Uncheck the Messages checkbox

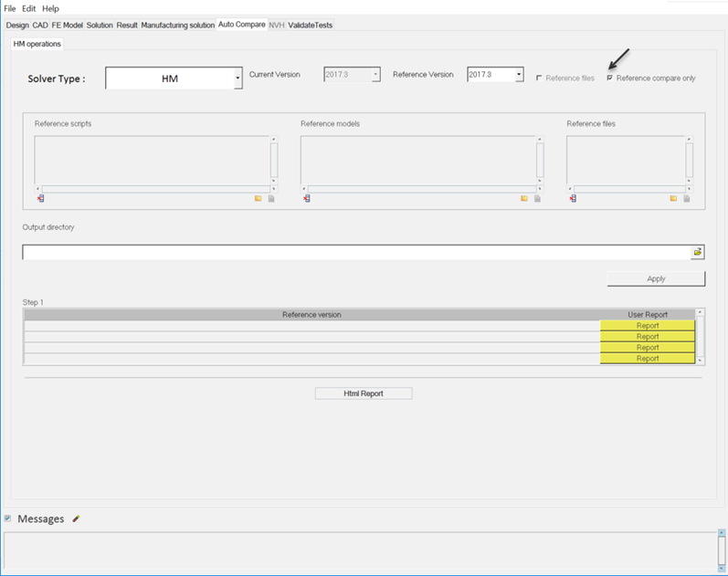pos(8,518)
